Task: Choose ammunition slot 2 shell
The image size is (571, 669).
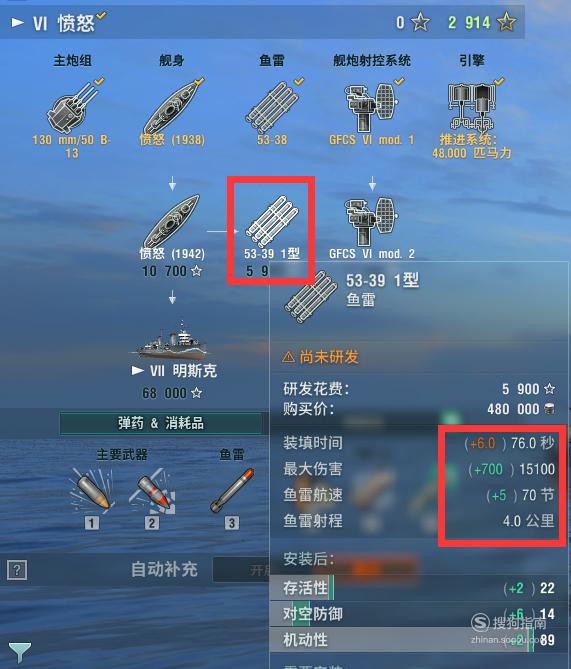Action: click(152, 492)
